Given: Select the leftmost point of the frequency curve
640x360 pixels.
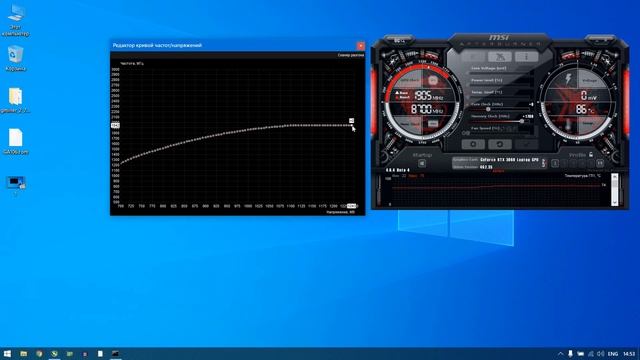Looking at the screenshot, I should pyautogui.click(x=121, y=164).
